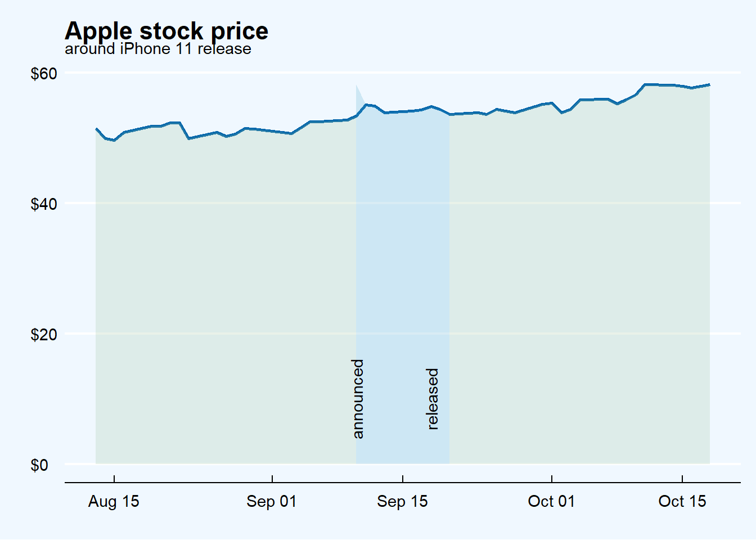Select the $20 y-axis label
The height and width of the screenshot is (540, 756).
click(44, 334)
